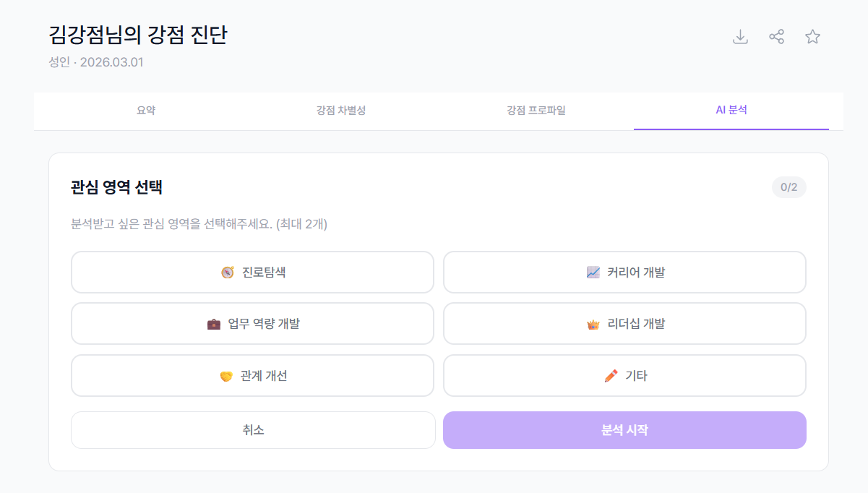The height and width of the screenshot is (493, 868).
Task: Select 진로탐색 as an interest area
Action: 252,272
